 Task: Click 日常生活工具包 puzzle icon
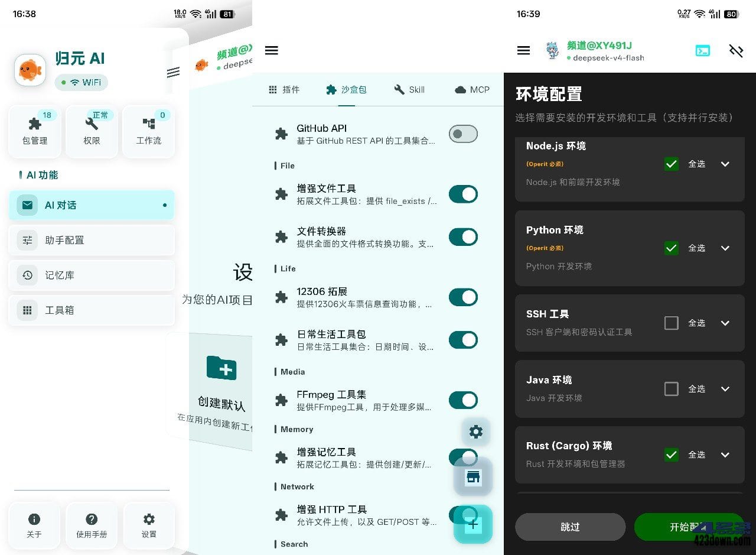coord(282,340)
